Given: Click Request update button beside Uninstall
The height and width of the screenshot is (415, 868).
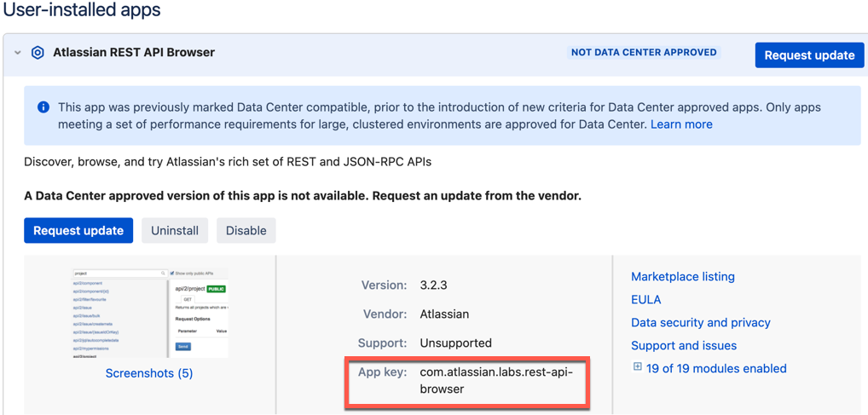Looking at the screenshot, I should coord(78,230).
